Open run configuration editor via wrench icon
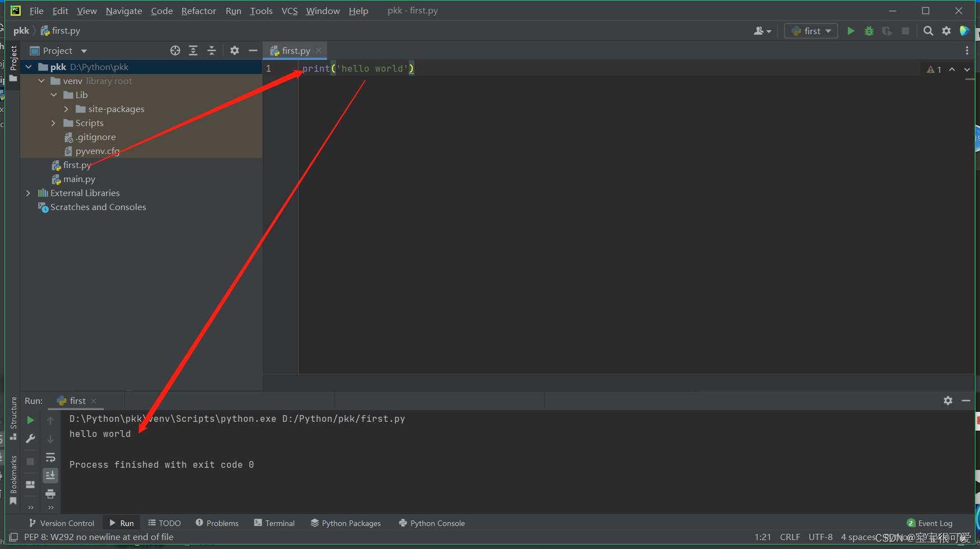980x549 pixels. pos(31,439)
